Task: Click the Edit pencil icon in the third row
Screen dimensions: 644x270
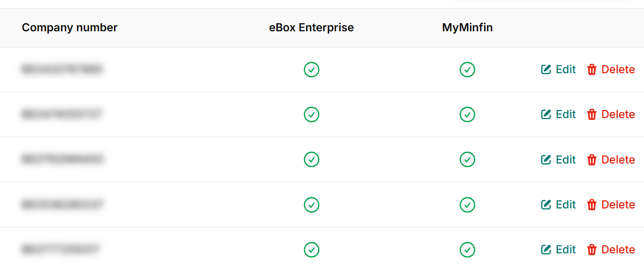Action: (x=546, y=160)
